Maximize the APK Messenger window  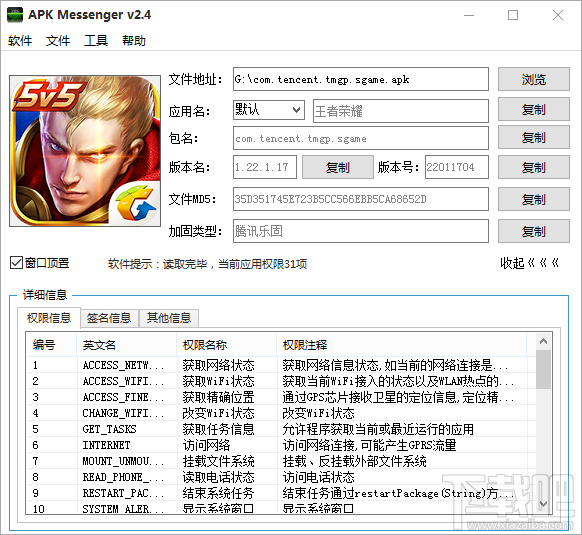513,15
